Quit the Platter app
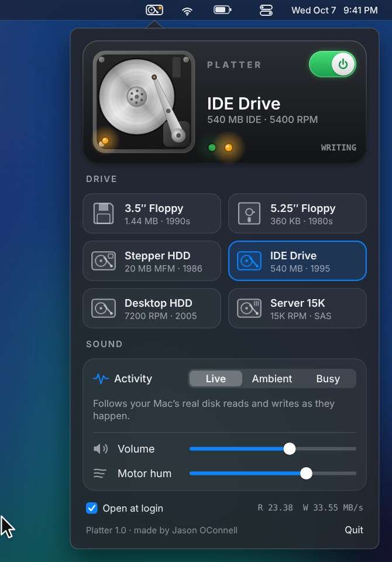Viewport: 392px width, 562px height. pyautogui.click(x=353, y=530)
